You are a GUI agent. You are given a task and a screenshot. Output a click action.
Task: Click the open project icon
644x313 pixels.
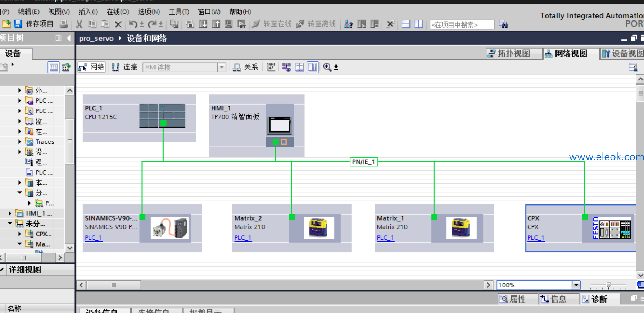(x=6, y=24)
